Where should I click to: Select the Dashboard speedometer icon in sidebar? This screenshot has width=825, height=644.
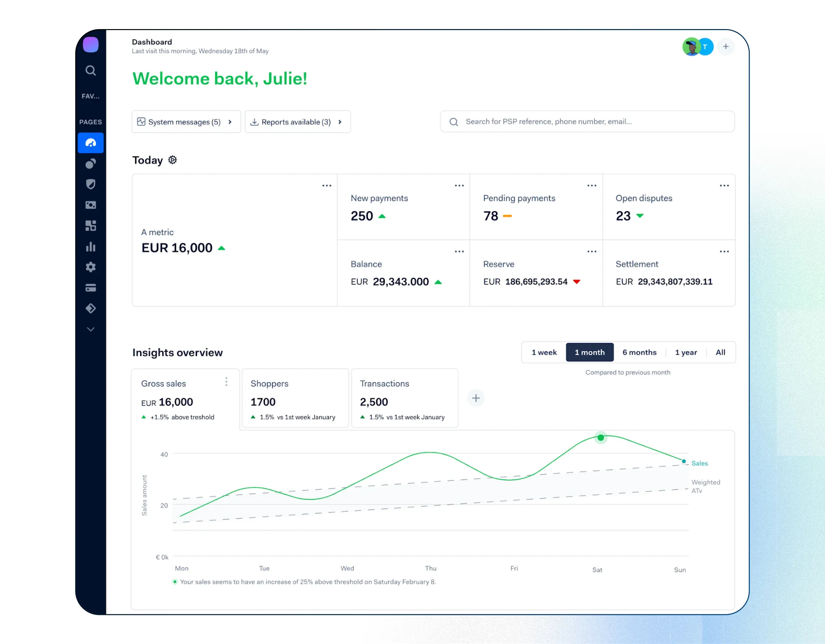click(x=91, y=143)
